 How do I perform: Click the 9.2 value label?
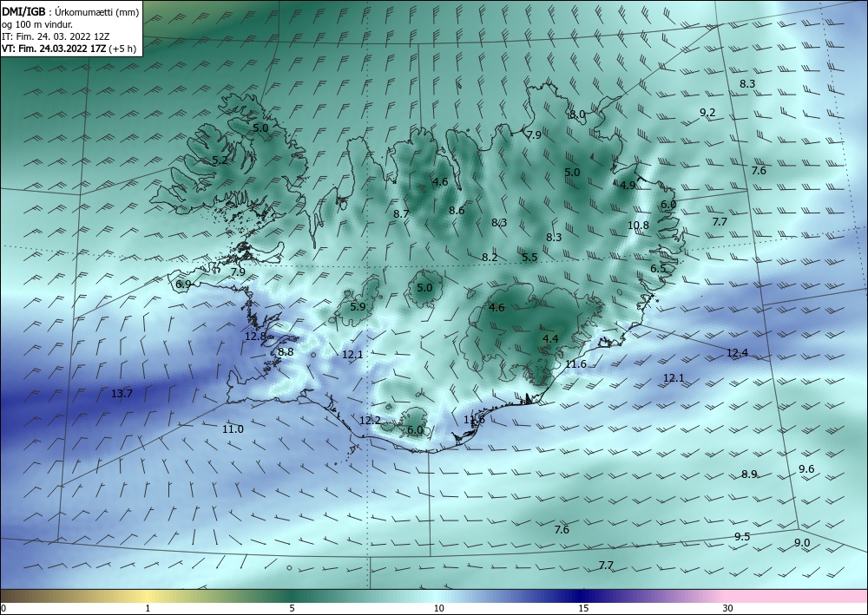(707, 112)
